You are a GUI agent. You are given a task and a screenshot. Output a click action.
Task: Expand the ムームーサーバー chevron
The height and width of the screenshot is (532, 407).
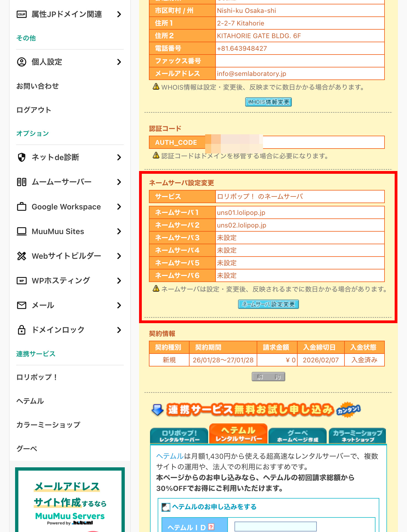(119, 182)
